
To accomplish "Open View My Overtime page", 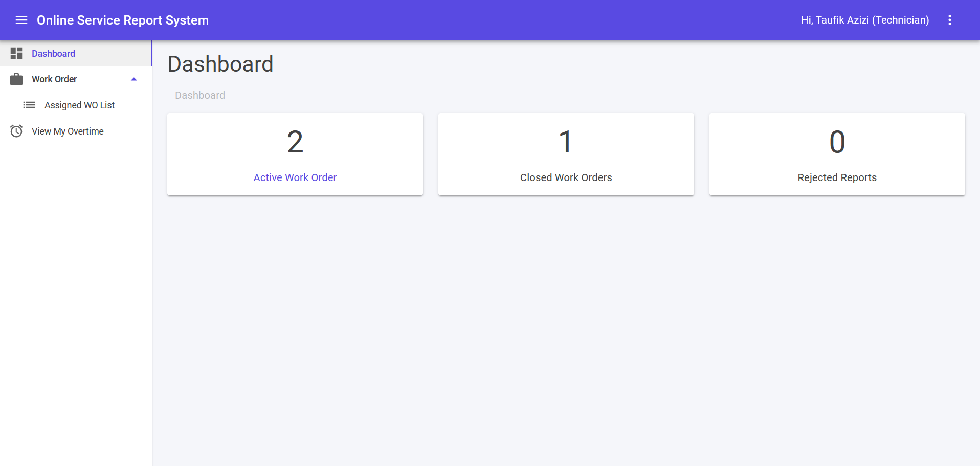I will click(x=76, y=131).
